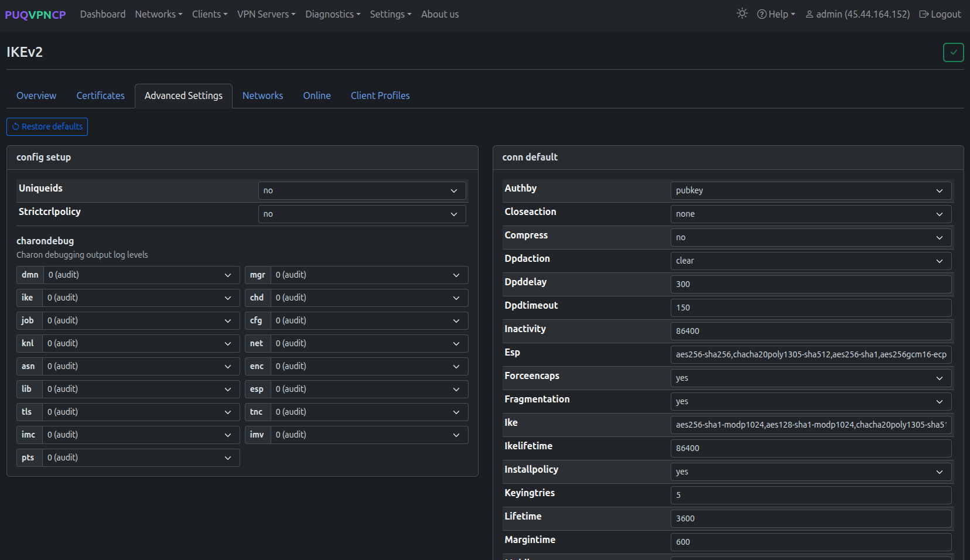
Task: Click the Dpddelay input field
Action: (x=811, y=284)
